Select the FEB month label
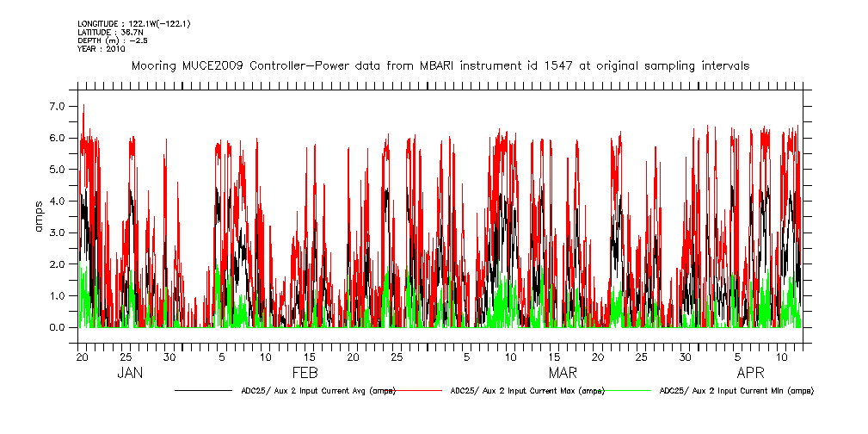 [305, 374]
